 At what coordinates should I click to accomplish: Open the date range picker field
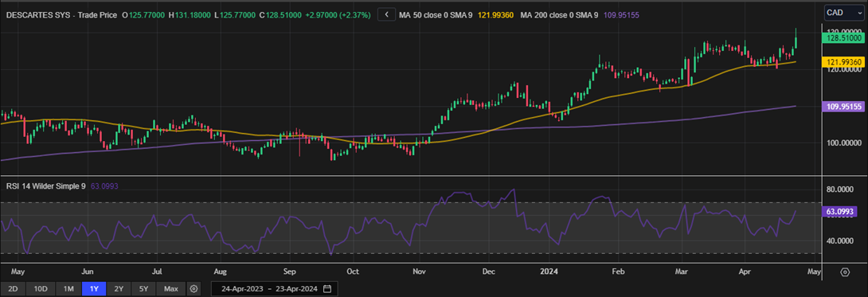click(275, 289)
